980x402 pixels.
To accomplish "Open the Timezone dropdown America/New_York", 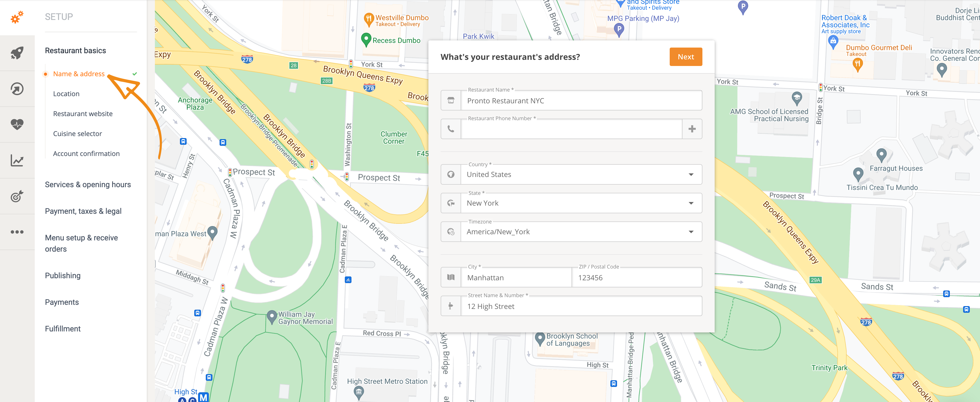I will click(581, 232).
